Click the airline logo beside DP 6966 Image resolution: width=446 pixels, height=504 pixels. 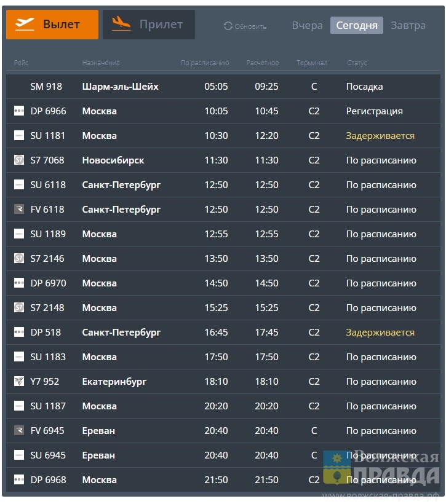(19, 111)
